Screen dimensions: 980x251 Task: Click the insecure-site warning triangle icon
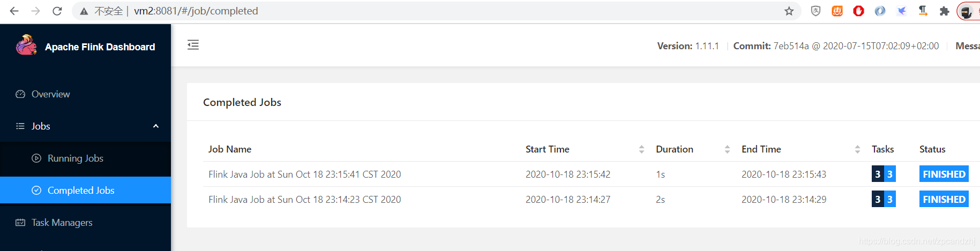point(84,11)
